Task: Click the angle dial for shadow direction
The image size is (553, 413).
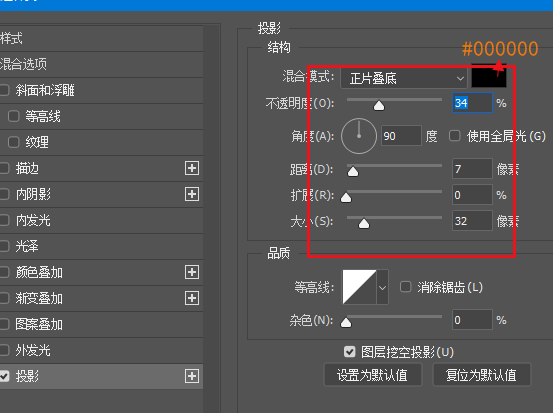Action: [359, 136]
